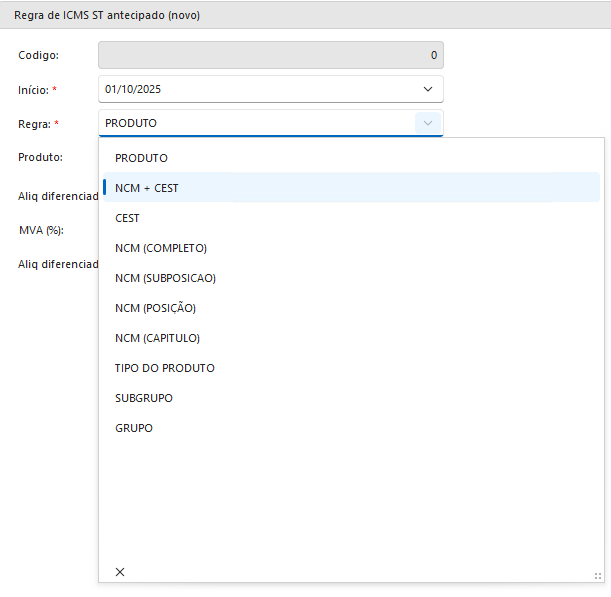
Task: Close dropdown list with X icon
Action: 120,571
